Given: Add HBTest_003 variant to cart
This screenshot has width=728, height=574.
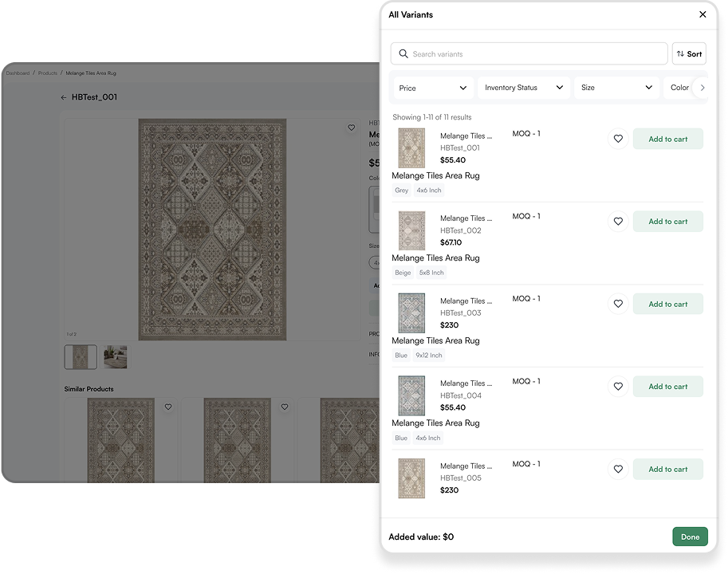Looking at the screenshot, I should pyautogui.click(x=667, y=304).
